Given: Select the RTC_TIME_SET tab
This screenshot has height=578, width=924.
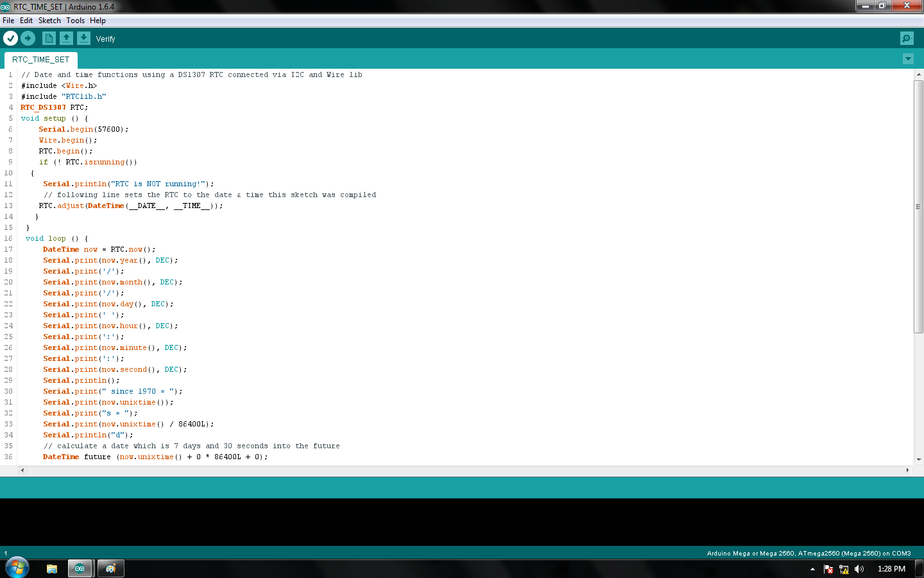Looking at the screenshot, I should tap(40, 60).
